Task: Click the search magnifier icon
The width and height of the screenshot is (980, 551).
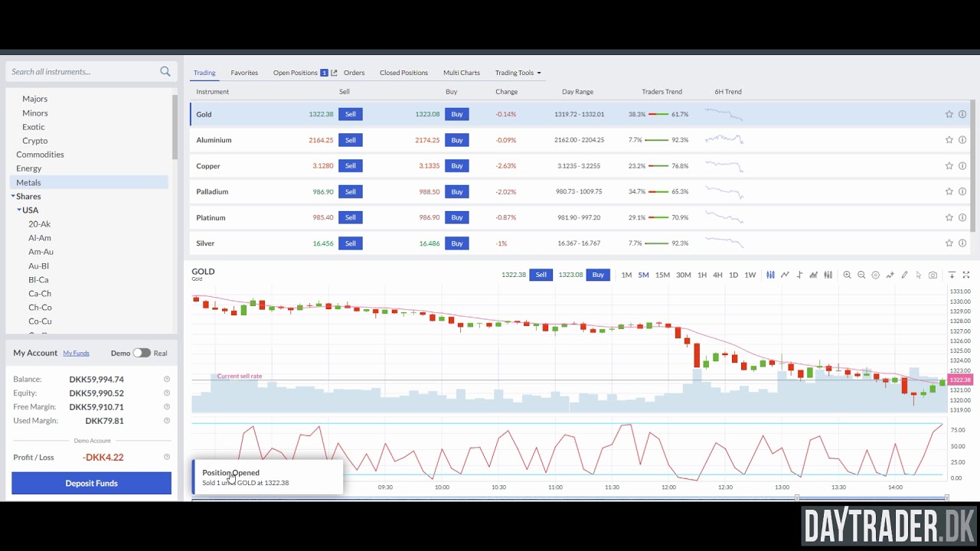Action: coord(165,71)
